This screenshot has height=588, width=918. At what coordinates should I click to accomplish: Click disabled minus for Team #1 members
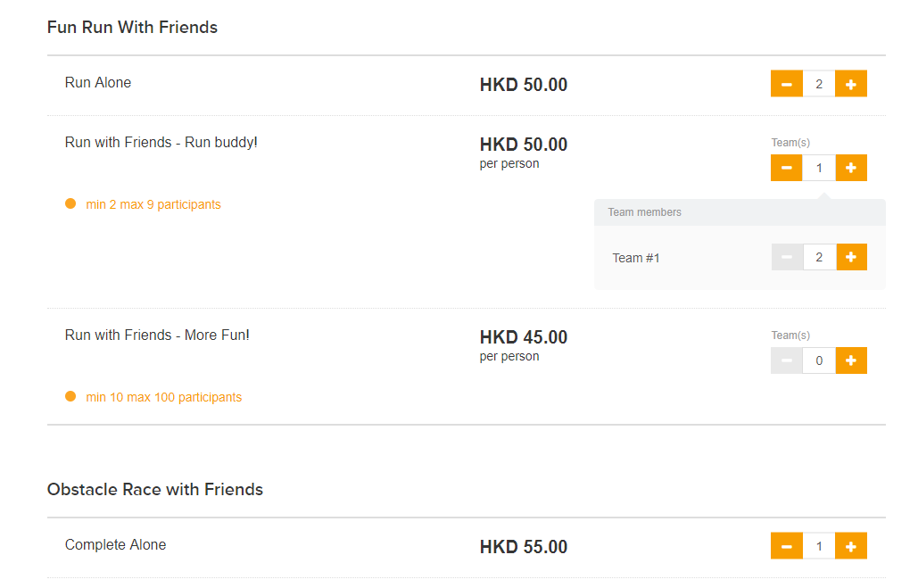click(x=787, y=257)
